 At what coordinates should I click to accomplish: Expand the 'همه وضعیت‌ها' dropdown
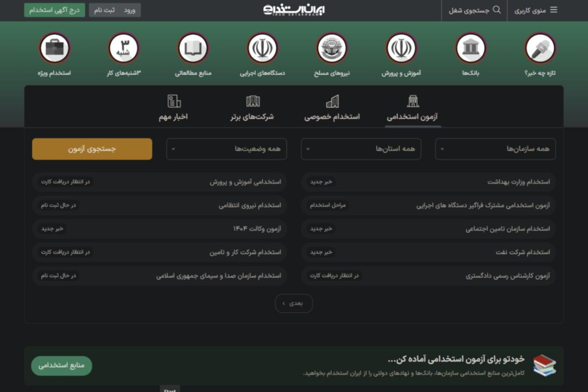click(x=226, y=149)
